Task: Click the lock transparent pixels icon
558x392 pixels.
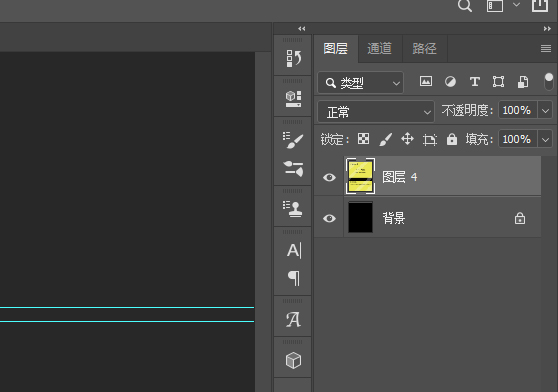Action: tap(363, 139)
